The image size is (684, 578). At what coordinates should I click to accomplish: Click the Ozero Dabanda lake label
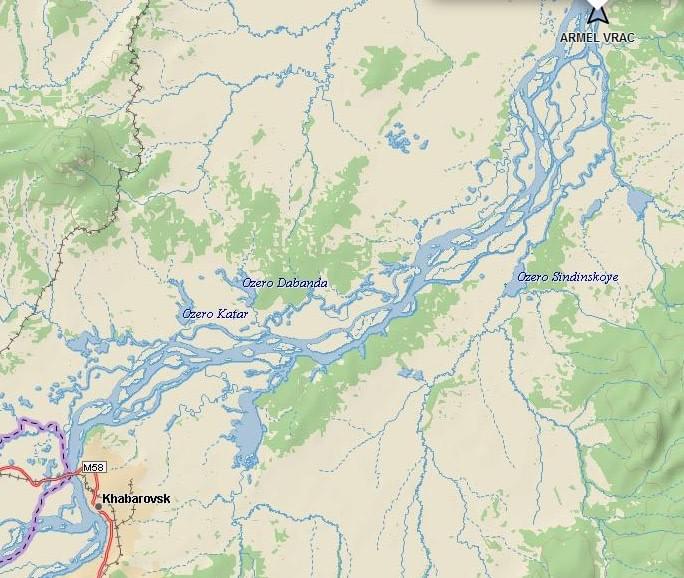285,283
